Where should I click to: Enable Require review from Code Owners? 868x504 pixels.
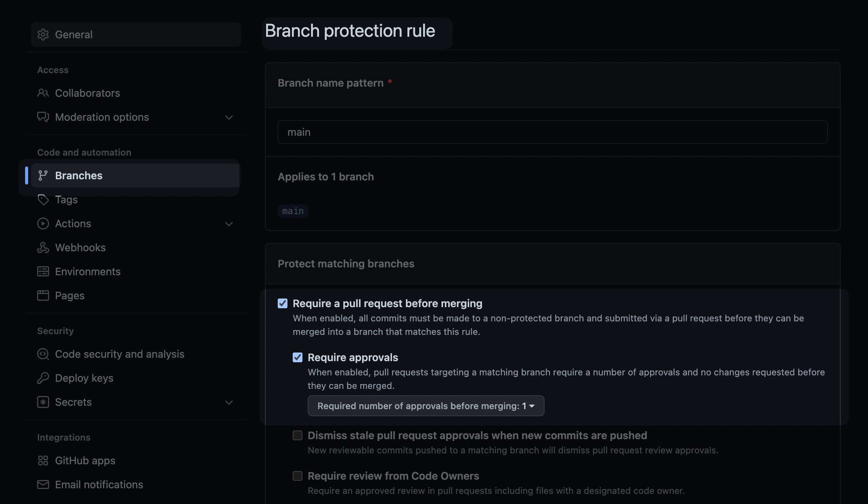[x=298, y=476]
